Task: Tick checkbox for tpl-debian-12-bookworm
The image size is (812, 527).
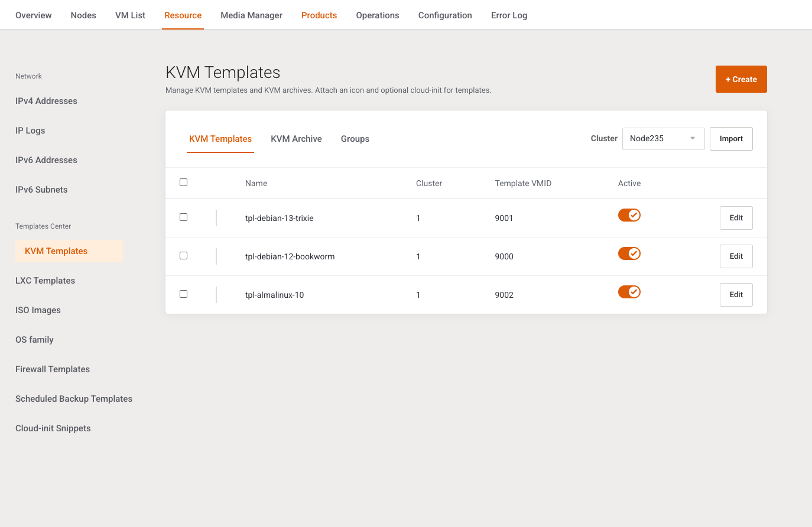Action: point(183,256)
